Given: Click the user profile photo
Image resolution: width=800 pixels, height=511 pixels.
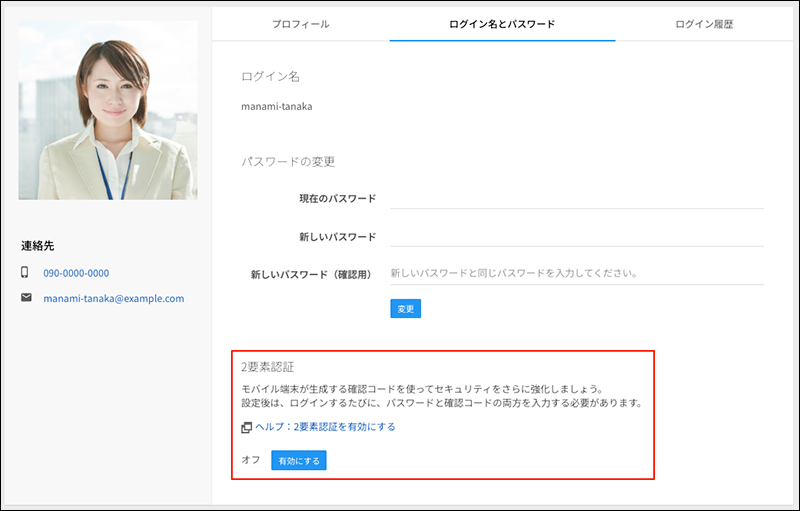Looking at the screenshot, I should tap(108, 110).
